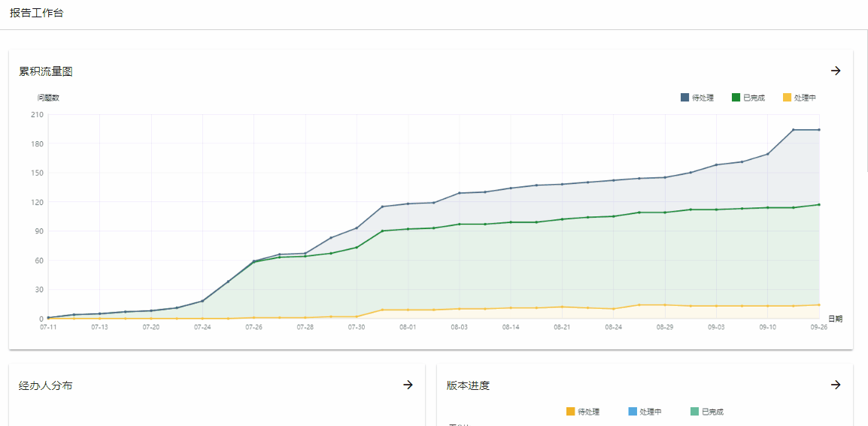Screen dimensions: 868x426
Task: Click the yellow 处理中 legend swatch above chart
Action: 787,98
